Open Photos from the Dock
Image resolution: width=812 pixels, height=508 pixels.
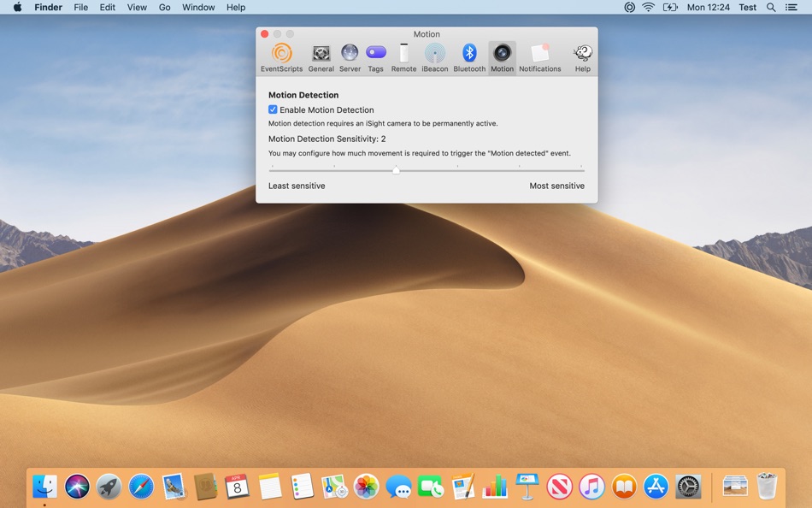[366, 487]
